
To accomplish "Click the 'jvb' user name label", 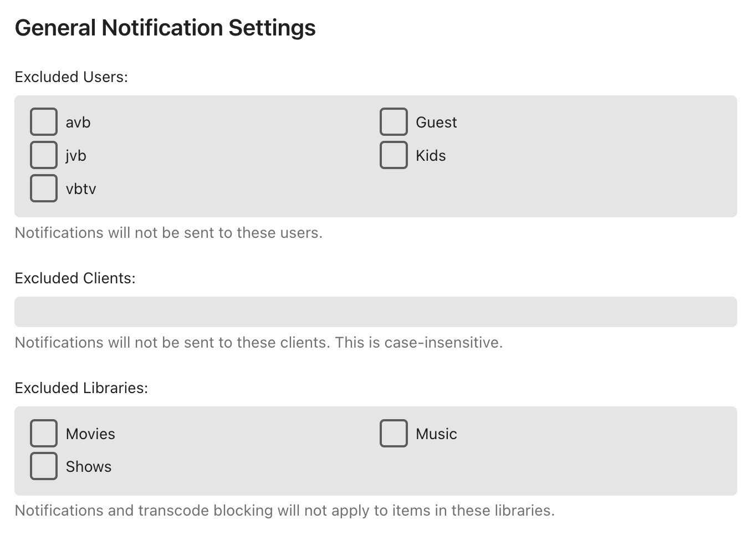I will [x=76, y=156].
